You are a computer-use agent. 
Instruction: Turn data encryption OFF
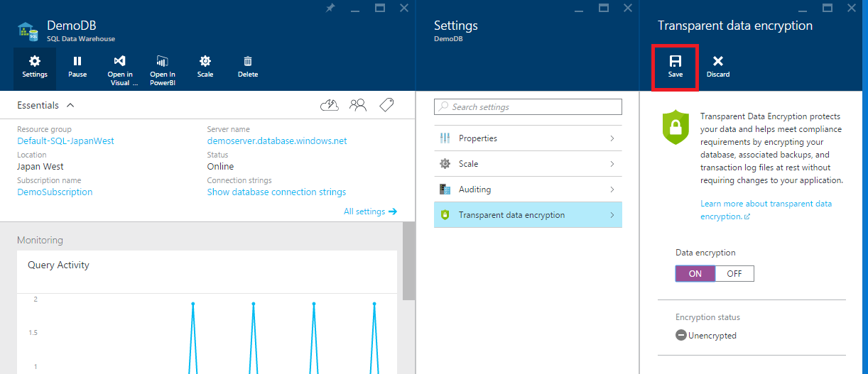(x=734, y=274)
